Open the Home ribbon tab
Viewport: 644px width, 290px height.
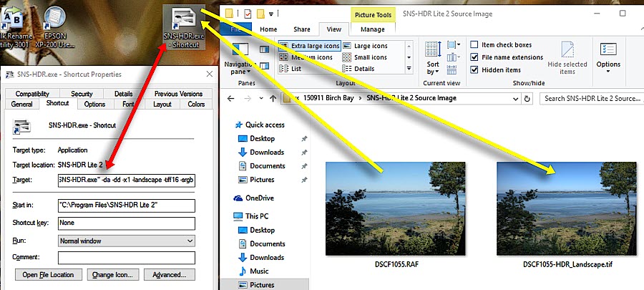click(x=268, y=29)
